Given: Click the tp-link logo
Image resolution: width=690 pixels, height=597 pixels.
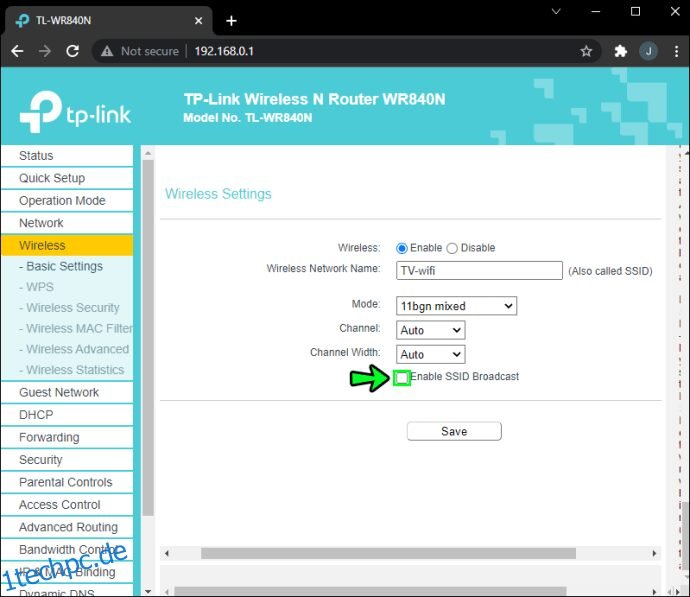Looking at the screenshot, I should click(75, 112).
